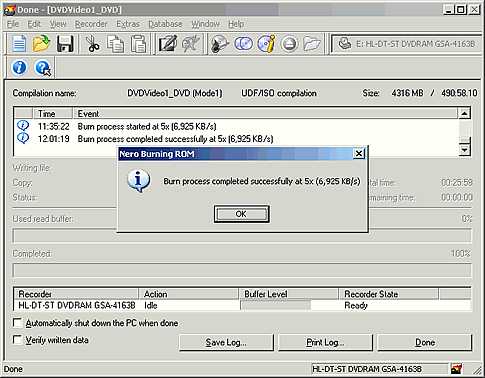The width and height of the screenshot is (485, 378).
Task: Open the Help menu
Action: pos(236,24)
